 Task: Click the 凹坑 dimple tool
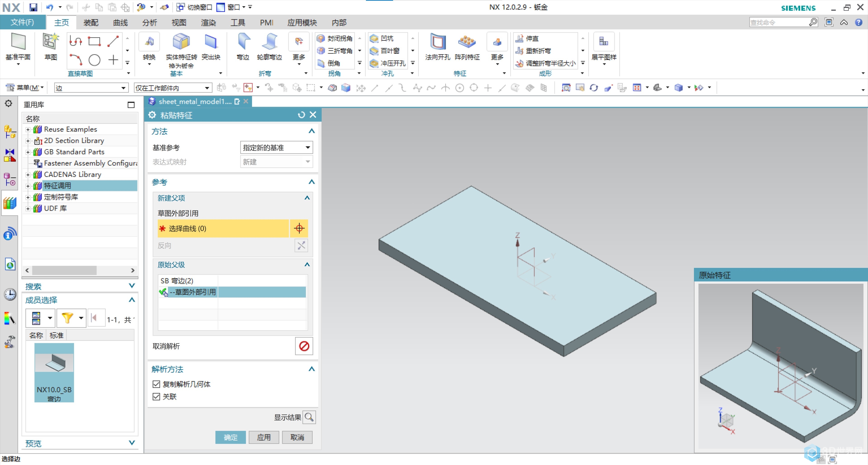coord(382,39)
